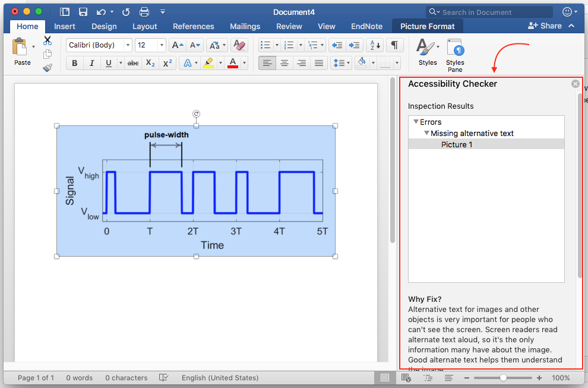Open font color dropdown arrow
This screenshot has height=388, width=588.
click(244, 63)
